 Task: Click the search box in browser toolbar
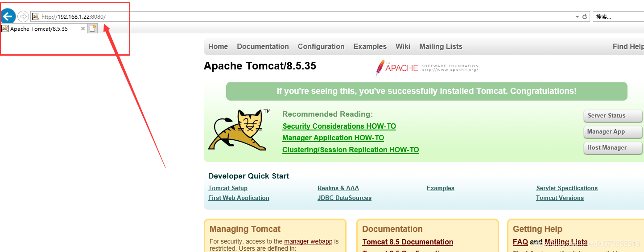(618, 16)
